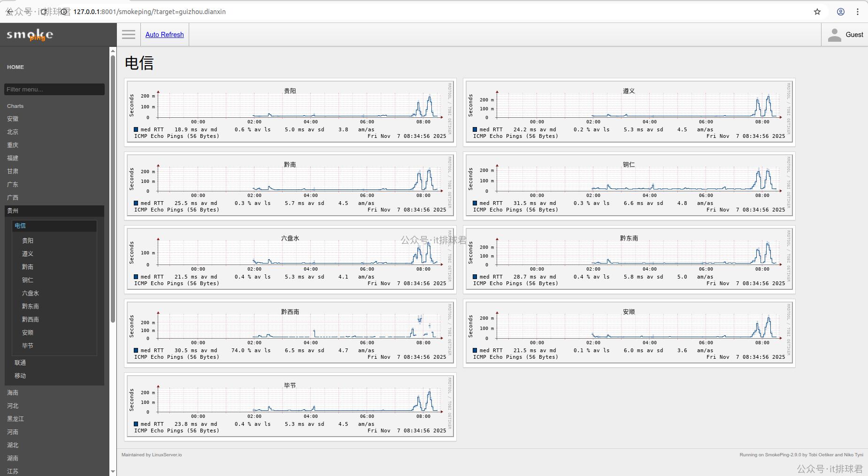Open the 广东 province entry
The width and height of the screenshot is (868, 476).
(13, 184)
